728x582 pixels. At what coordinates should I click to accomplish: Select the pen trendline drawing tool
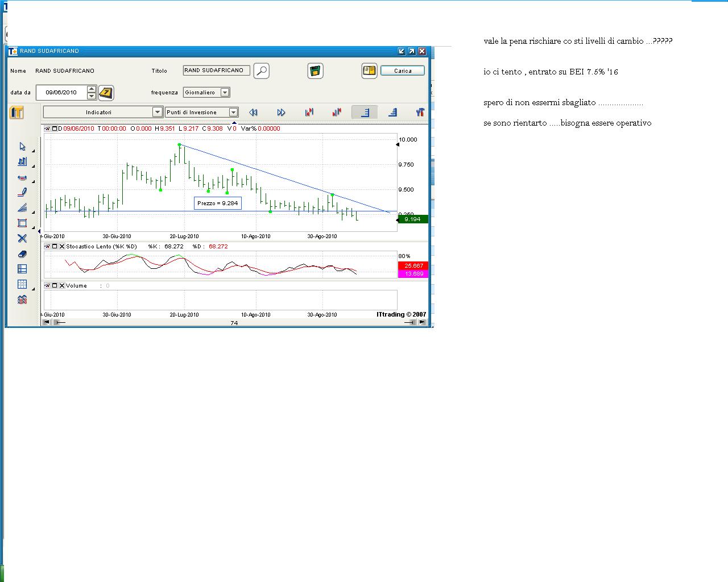(x=22, y=192)
